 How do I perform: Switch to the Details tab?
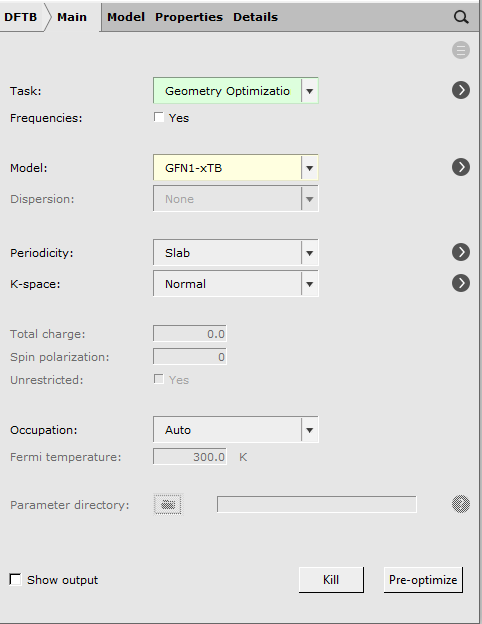(256, 17)
